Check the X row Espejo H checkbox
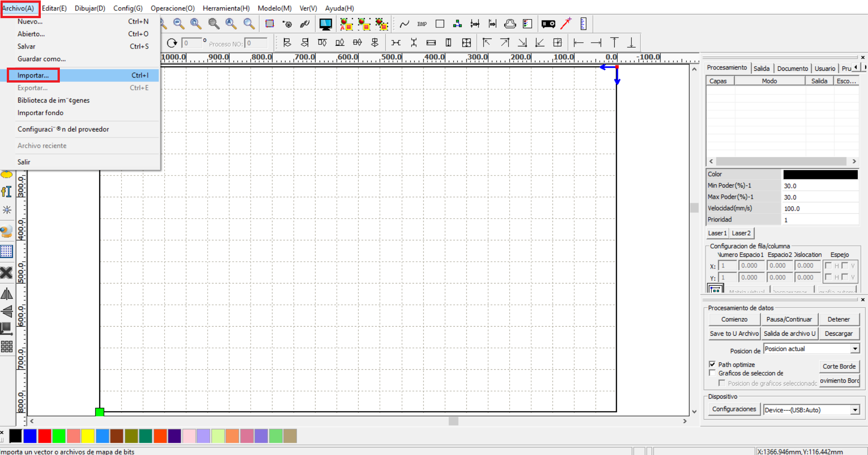Screen dimensions: 868x455 828,266
